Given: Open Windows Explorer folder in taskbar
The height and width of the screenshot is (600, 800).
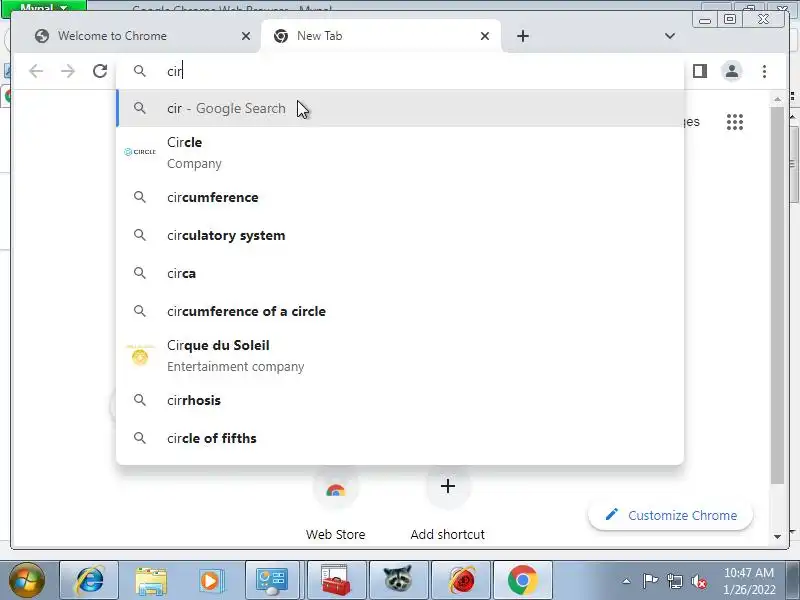Looking at the screenshot, I should point(151,580).
